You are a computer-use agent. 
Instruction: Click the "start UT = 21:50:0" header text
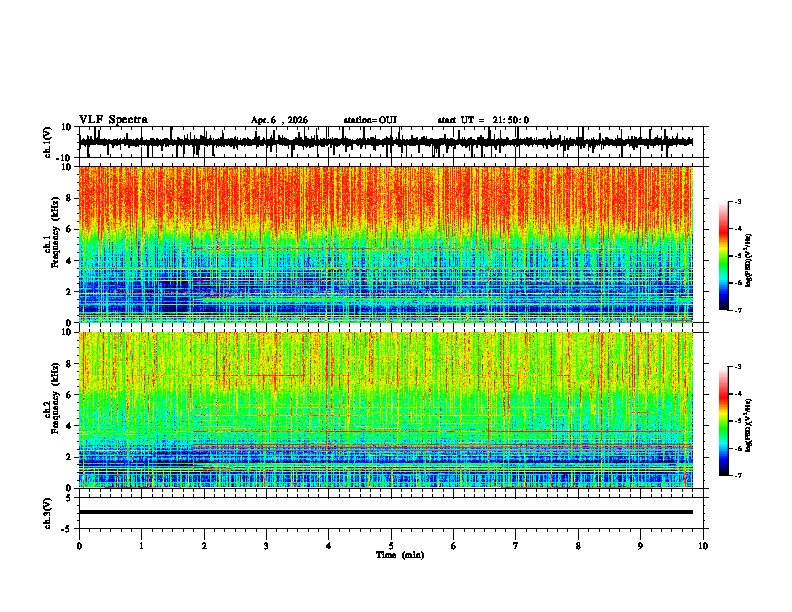coord(483,120)
